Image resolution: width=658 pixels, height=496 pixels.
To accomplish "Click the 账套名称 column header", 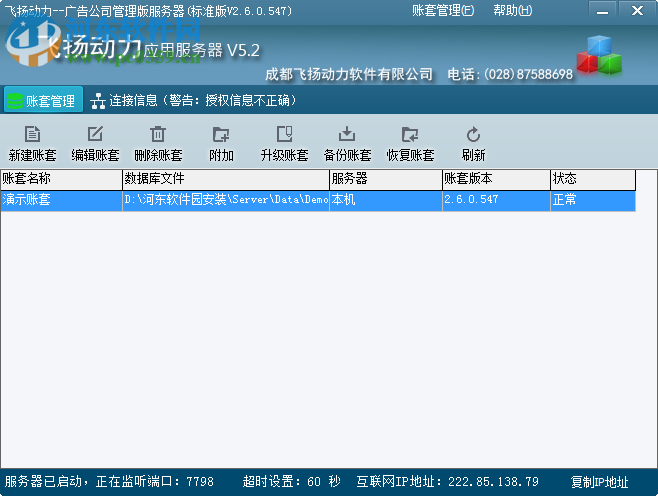I will 61,180.
